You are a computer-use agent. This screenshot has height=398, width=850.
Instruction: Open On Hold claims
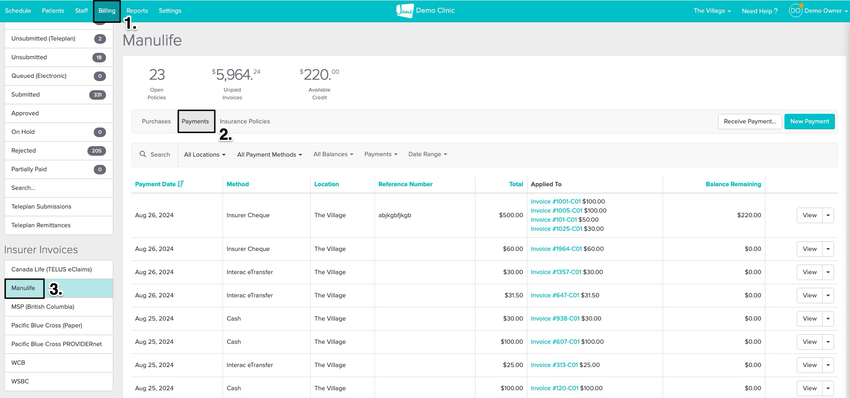[59, 132]
